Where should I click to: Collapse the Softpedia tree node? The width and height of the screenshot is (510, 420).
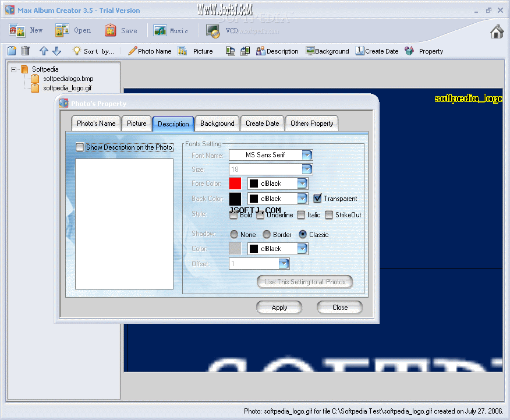[13, 69]
